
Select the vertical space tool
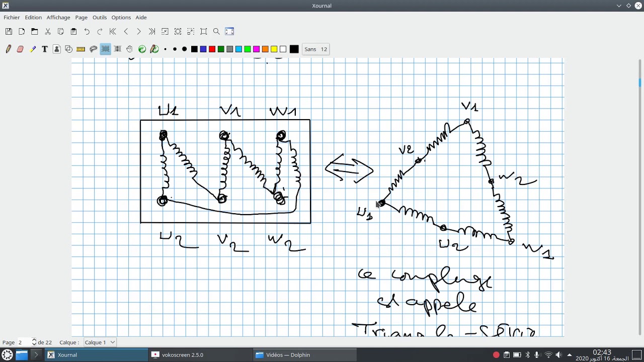tap(118, 49)
